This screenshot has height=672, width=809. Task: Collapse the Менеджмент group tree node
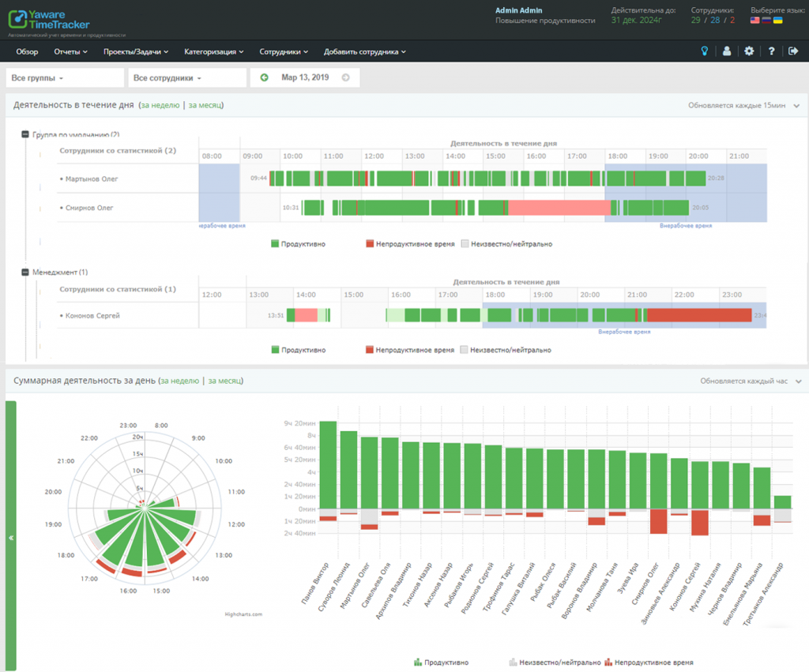coord(25,272)
